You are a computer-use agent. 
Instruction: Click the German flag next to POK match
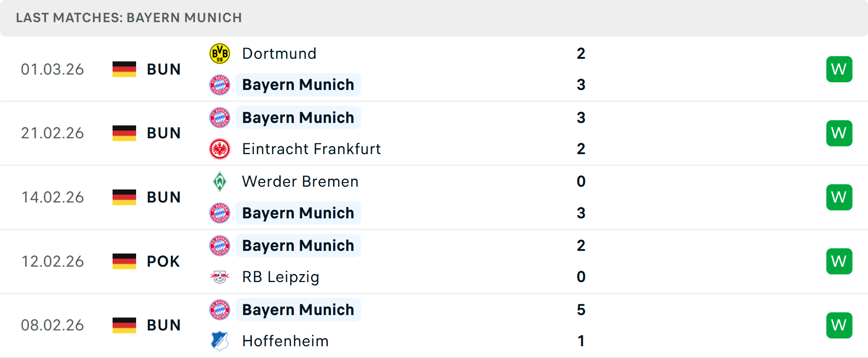(x=124, y=261)
